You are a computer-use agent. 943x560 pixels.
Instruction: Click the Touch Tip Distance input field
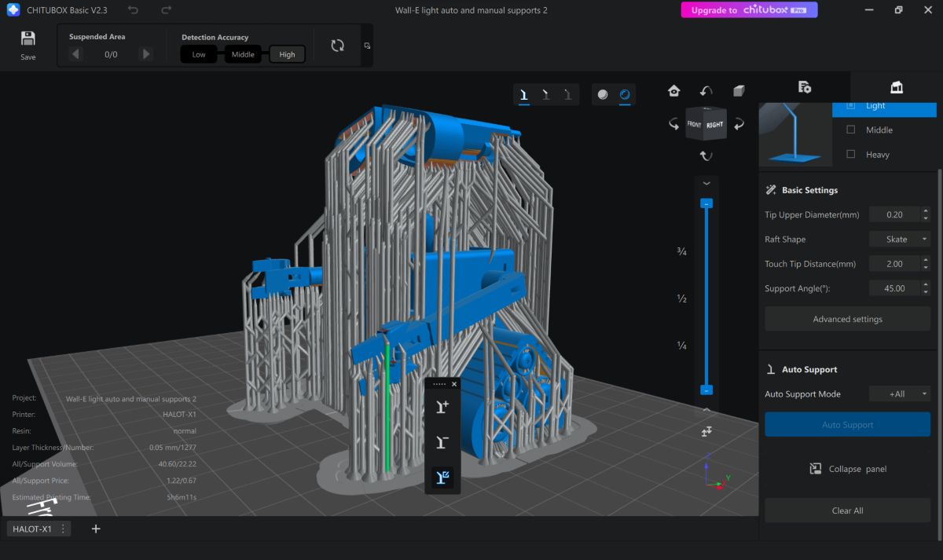tap(894, 264)
